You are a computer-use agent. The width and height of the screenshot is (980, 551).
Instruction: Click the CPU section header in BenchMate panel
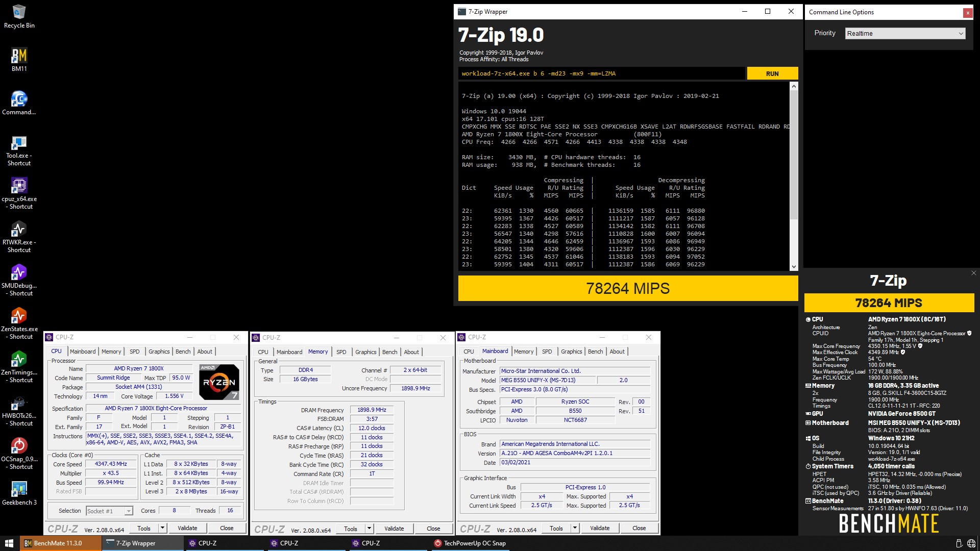click(817, 319)
